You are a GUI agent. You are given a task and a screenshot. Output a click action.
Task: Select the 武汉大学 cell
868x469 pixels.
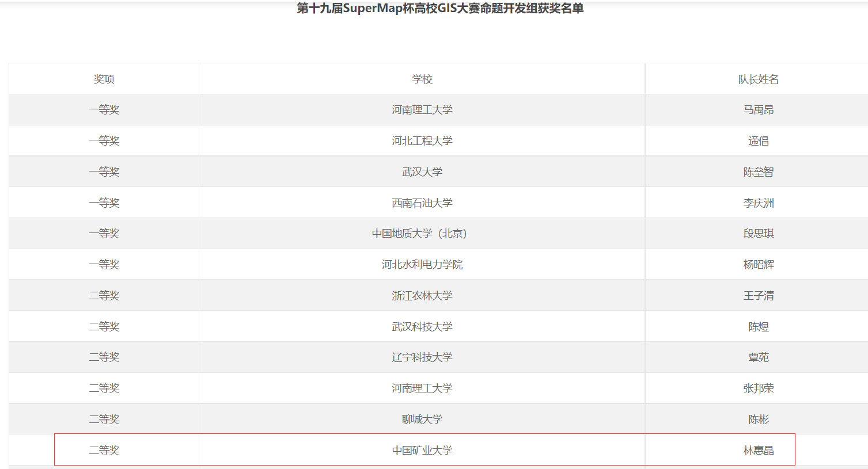[422, 172]
